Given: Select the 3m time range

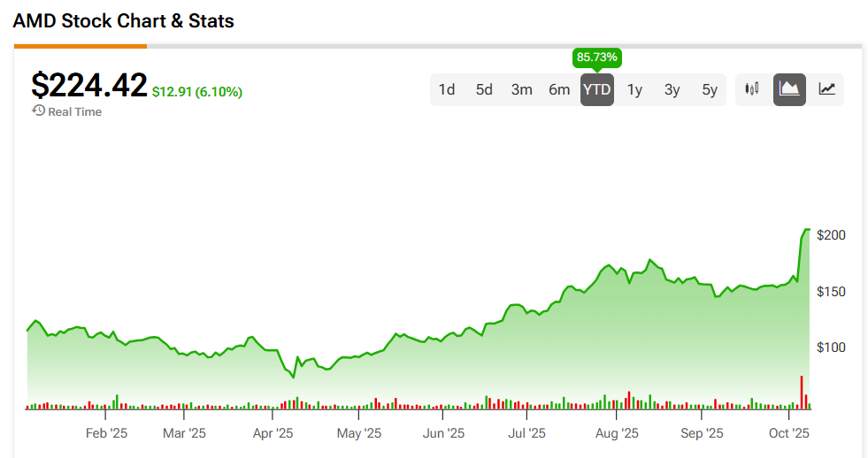Looking at the screenshot, I should coord(521,89).
